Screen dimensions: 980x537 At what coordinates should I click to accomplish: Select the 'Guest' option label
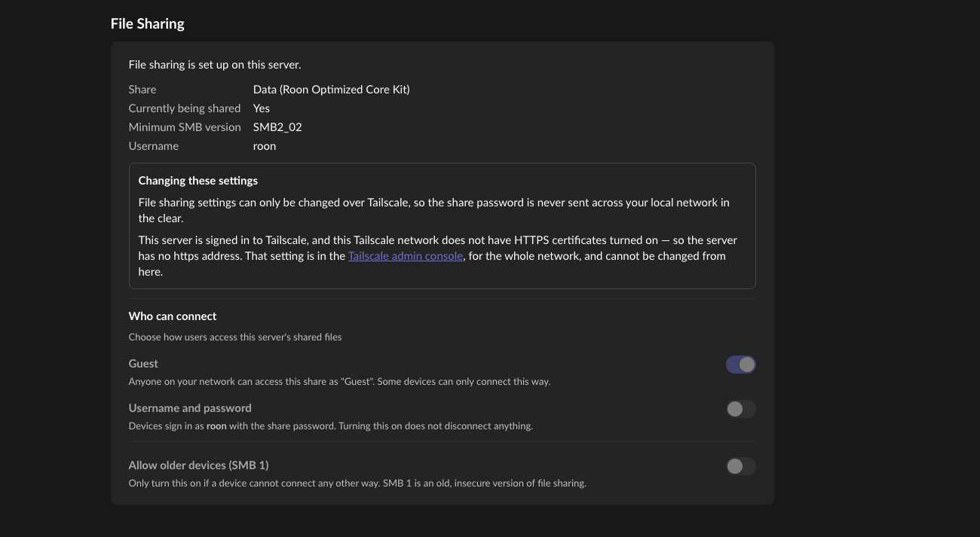pyautogui.click(x=143, y=364)
